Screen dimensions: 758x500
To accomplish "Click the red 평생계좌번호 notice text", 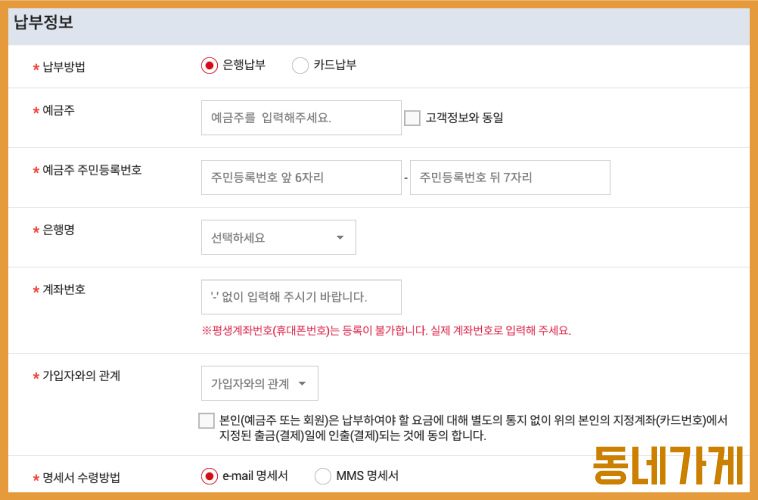I will [x=386, y=331].
